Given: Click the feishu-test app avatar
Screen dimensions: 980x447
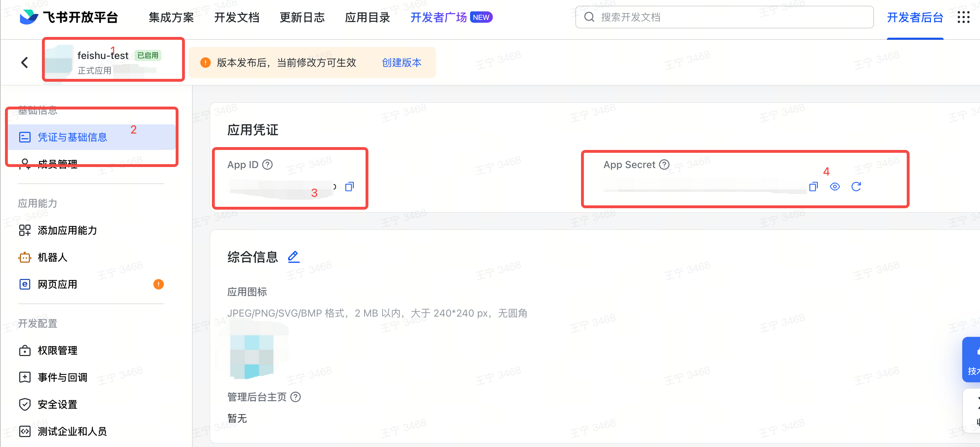Looking at the screenshot, I should 59,61.
